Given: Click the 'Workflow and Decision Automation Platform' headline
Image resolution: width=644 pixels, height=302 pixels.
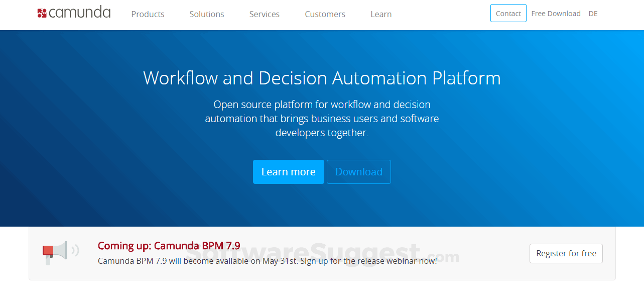Looking at the screenshot, I should point(322,78).
